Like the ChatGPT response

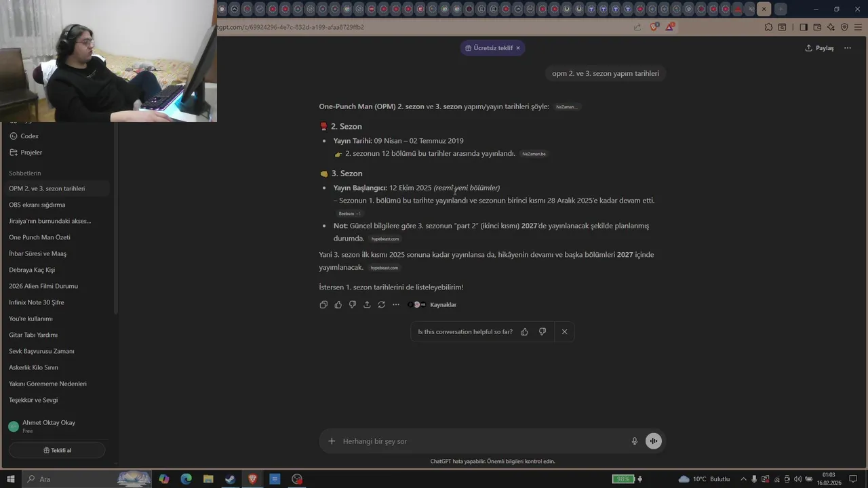tap(338, 305)
